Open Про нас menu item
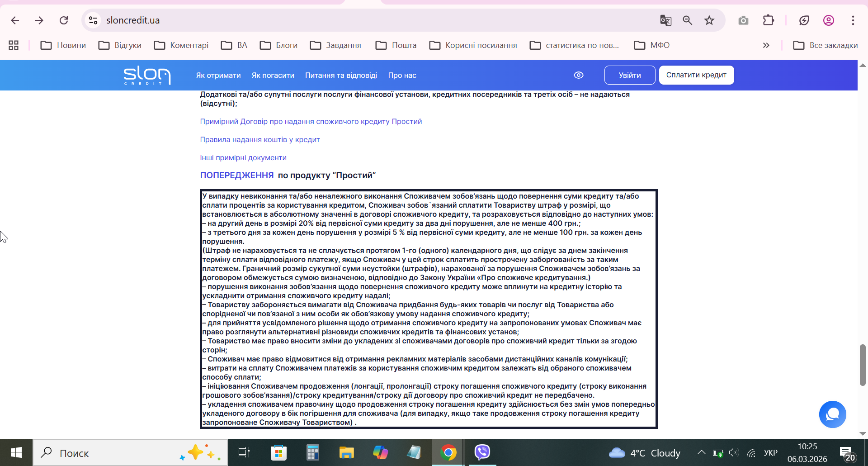868x466 pixels. [402, 76]
